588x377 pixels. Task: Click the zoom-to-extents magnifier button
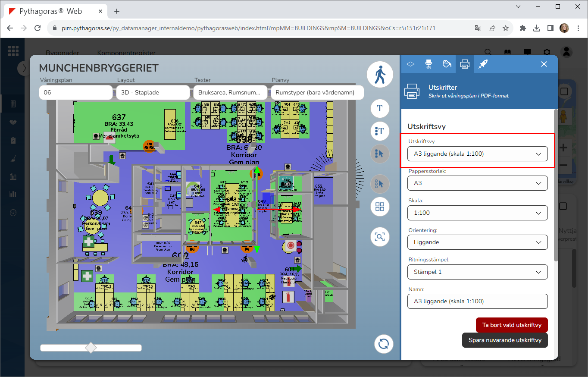pyautogui.click(x=380, y=236)
